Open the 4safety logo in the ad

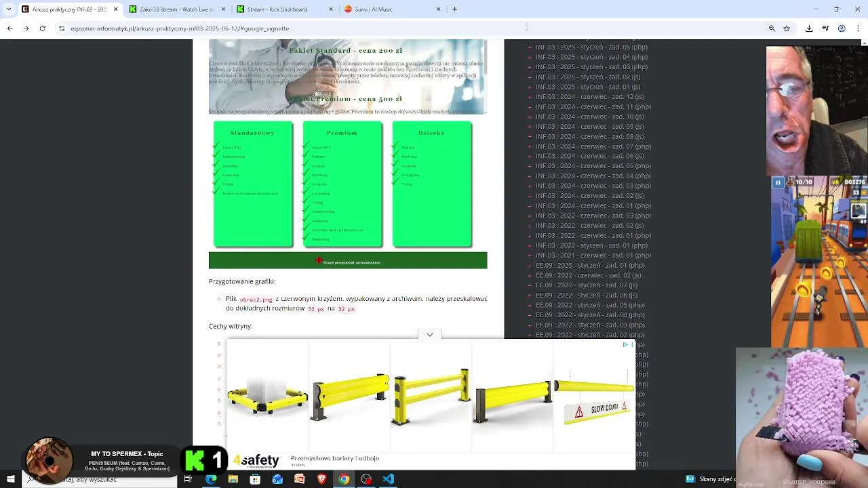click(256, 460)
